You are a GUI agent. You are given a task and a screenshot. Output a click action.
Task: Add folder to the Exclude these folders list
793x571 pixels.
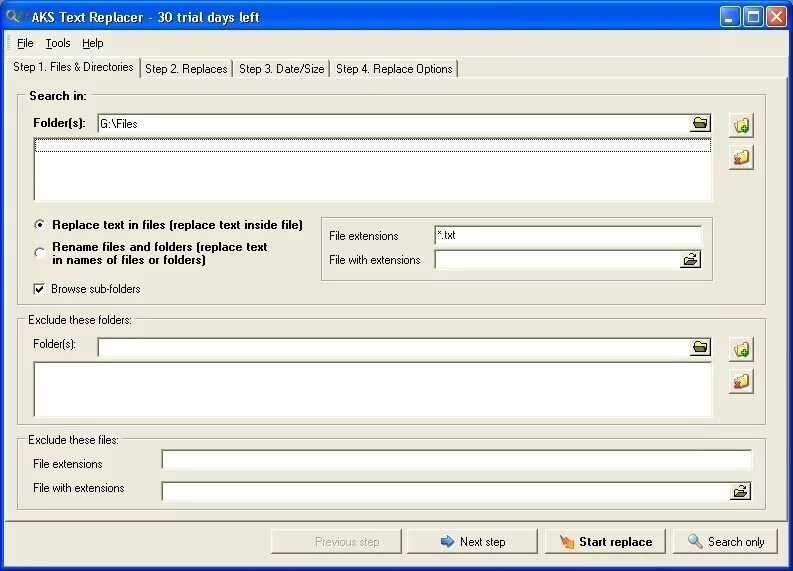tap(741, 349)
